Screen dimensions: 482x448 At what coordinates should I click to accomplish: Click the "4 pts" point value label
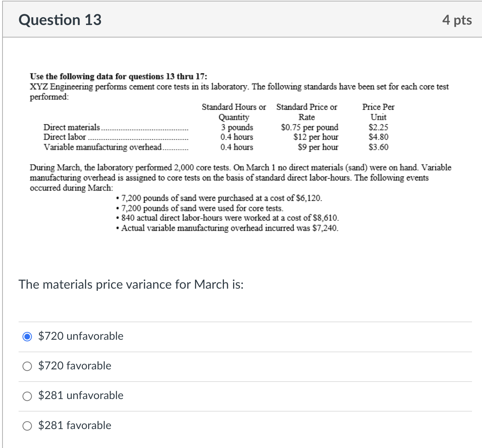click(457, 20)
